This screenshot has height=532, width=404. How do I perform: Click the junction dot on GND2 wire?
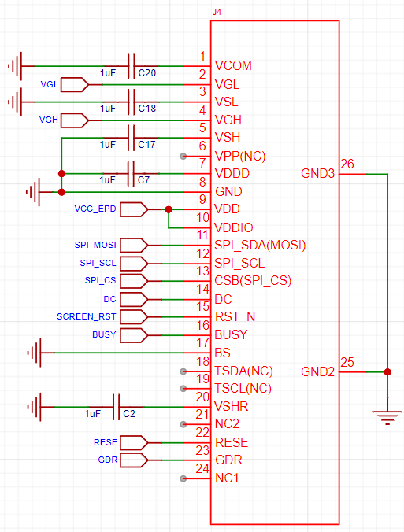tap(387, 372)
